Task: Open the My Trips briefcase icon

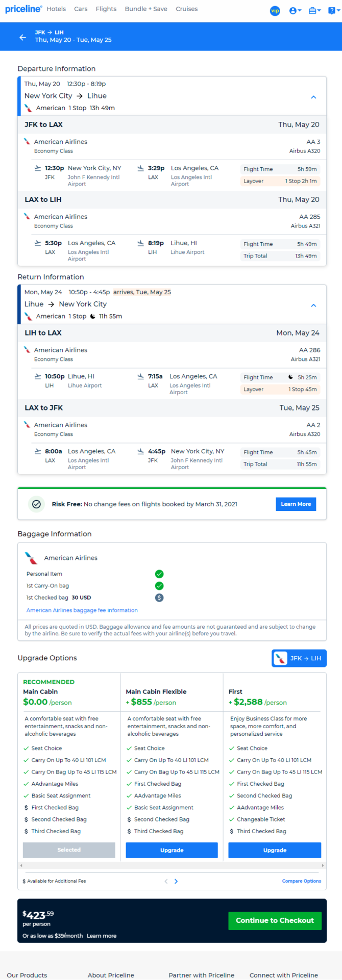Action: 314,11
